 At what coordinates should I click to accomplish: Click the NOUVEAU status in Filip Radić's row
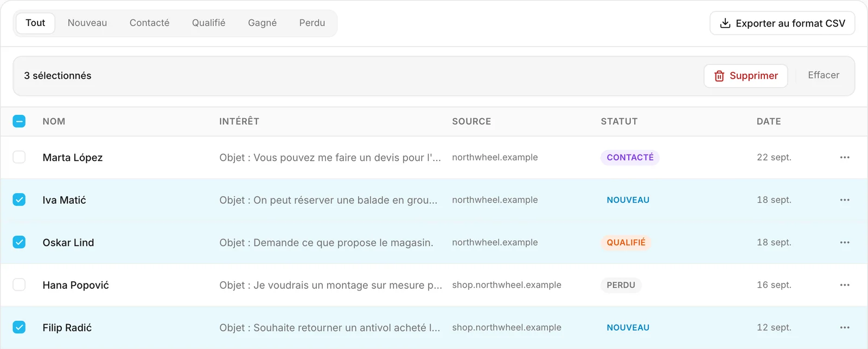click(628, 327)
